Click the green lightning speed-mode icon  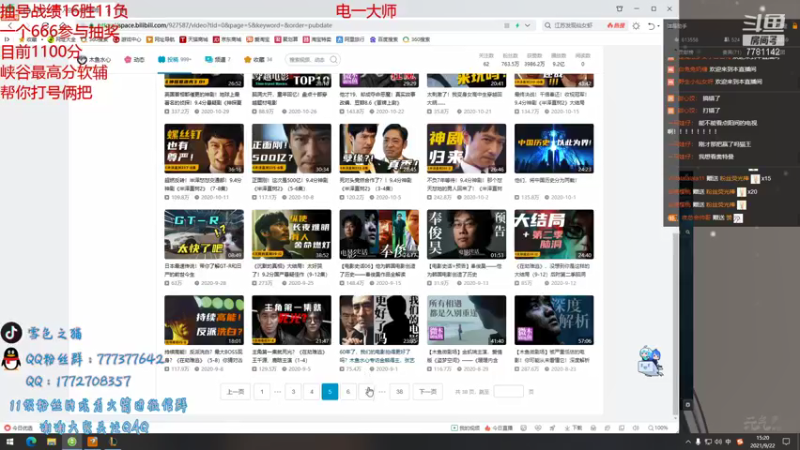[x=517, y=26]
